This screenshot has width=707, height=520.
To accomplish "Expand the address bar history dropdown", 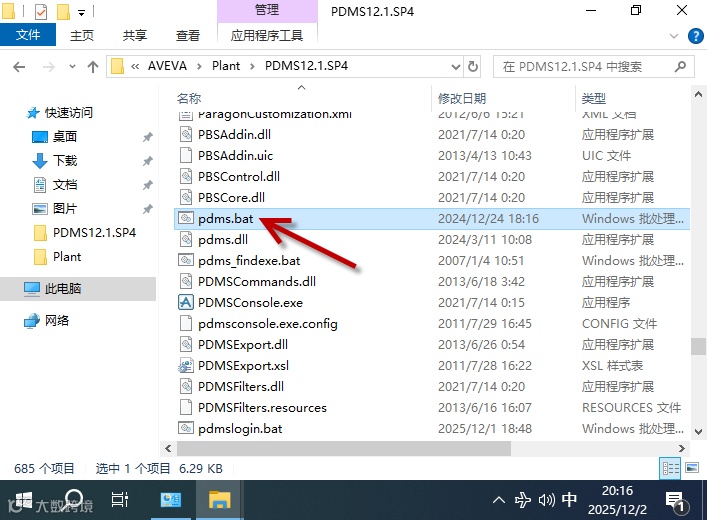I will point(456,67).
